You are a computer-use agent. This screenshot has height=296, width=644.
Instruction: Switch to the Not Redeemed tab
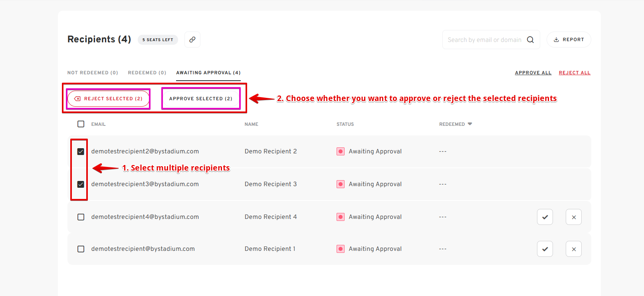pos(93,73)
